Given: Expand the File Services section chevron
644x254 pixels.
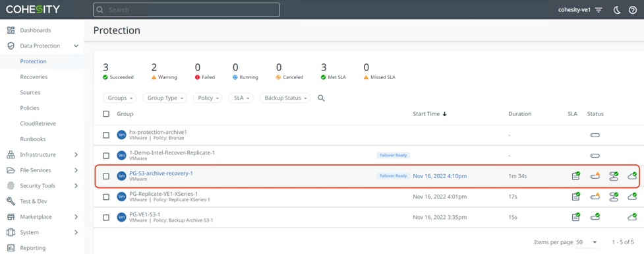Looking at the screenshot, I should point(76,170).
